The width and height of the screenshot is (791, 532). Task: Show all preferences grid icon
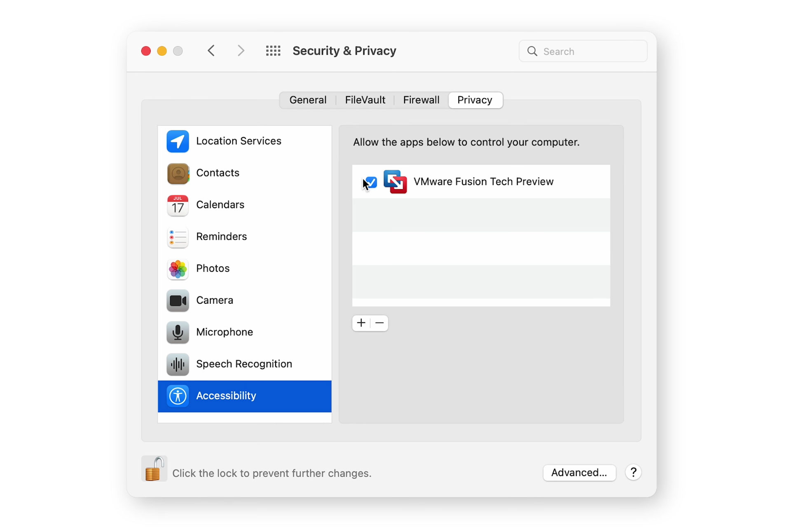[x=273, y=51]
